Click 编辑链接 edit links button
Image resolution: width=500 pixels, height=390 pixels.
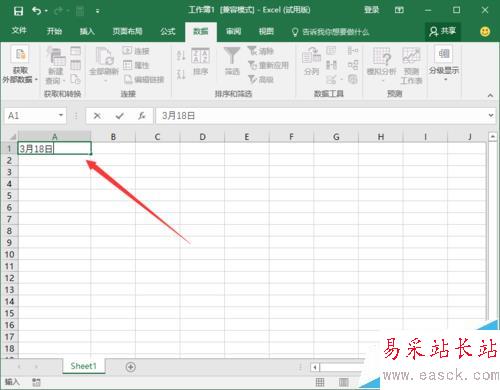144,79
